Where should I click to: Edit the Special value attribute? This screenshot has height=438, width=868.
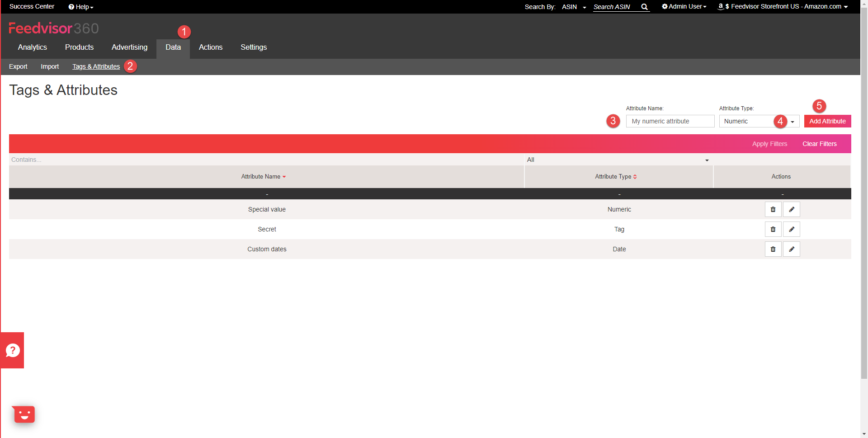point(792,209)
